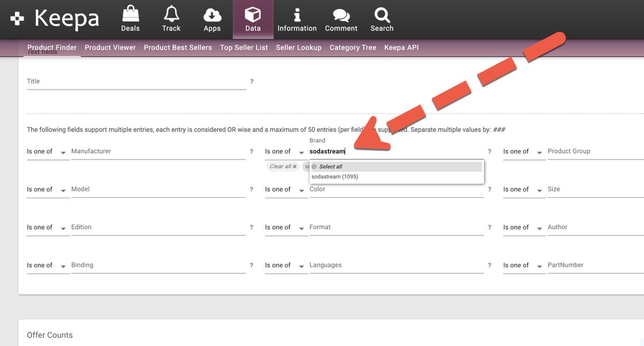Click the help question mark beside Title
Viewport: 644px width, 346px height.
(252, 82)
